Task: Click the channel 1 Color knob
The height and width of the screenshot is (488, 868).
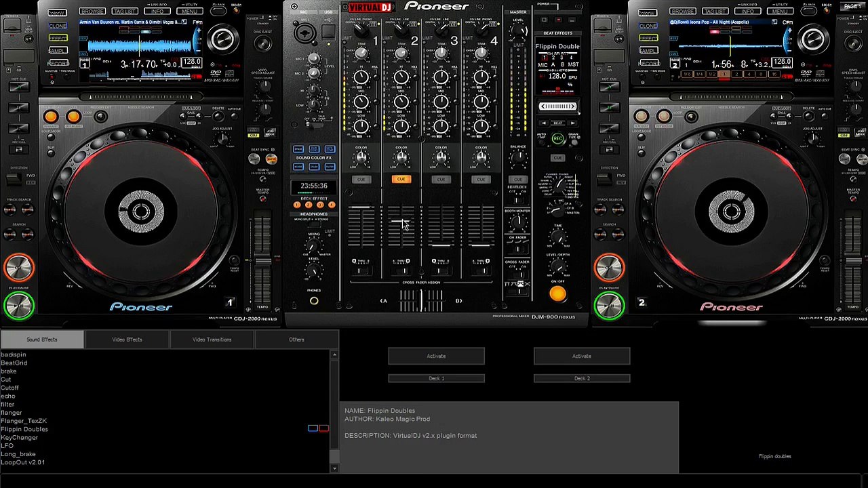Action: click(361, 159)
